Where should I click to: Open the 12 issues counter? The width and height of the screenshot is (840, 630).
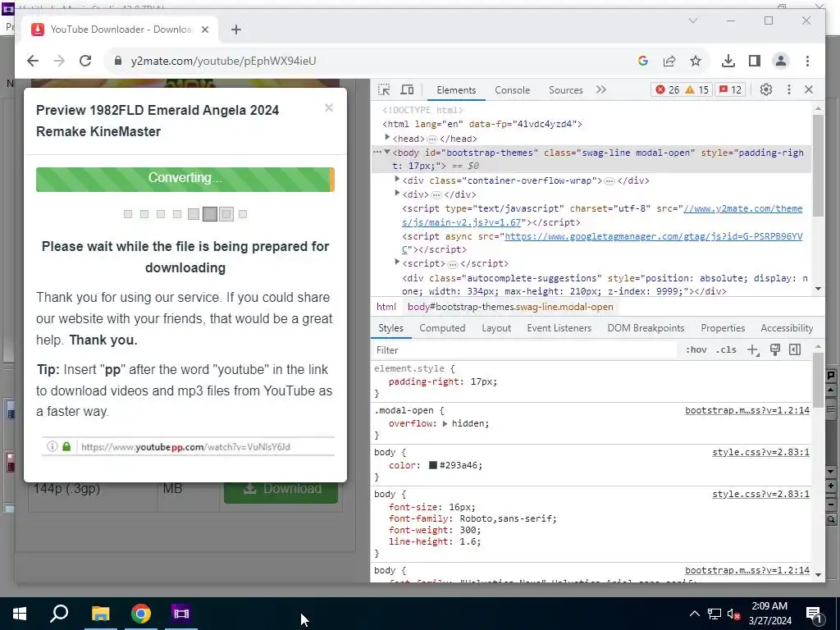pos(731,90)
